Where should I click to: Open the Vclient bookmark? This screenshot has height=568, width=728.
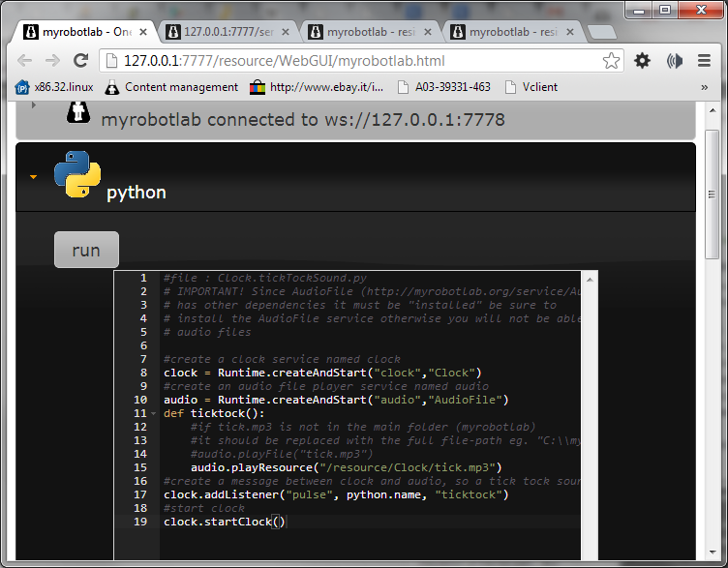click(x=531, y=87)
